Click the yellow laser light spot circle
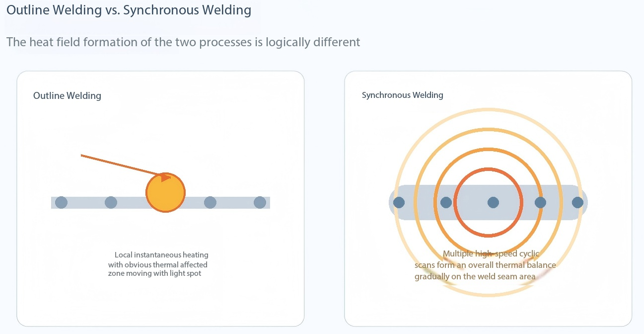The width and height of the screenshot is (644, 334). click(165, 192)
